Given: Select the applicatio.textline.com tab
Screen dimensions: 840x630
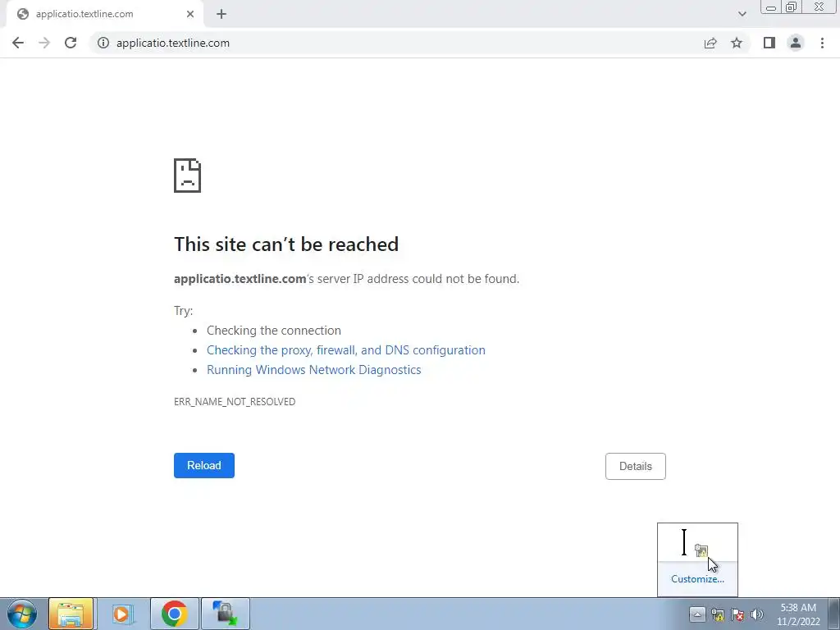Looking at the screenshot, I should (105, 14).
